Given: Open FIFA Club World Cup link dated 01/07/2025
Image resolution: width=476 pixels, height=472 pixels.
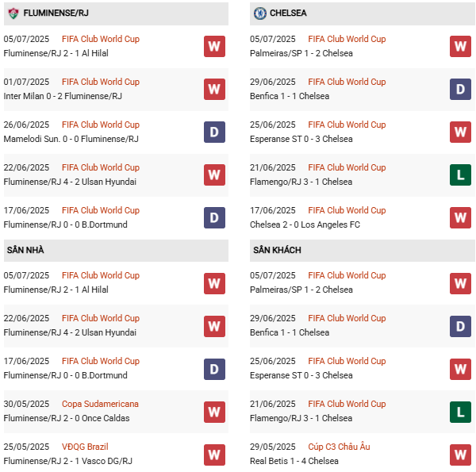Looking at the screenshot, I should [100, 82].
